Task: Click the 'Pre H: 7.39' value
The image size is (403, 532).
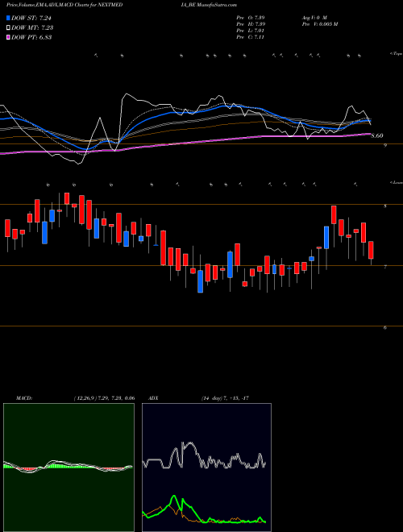Action: [x=251, y=23]
